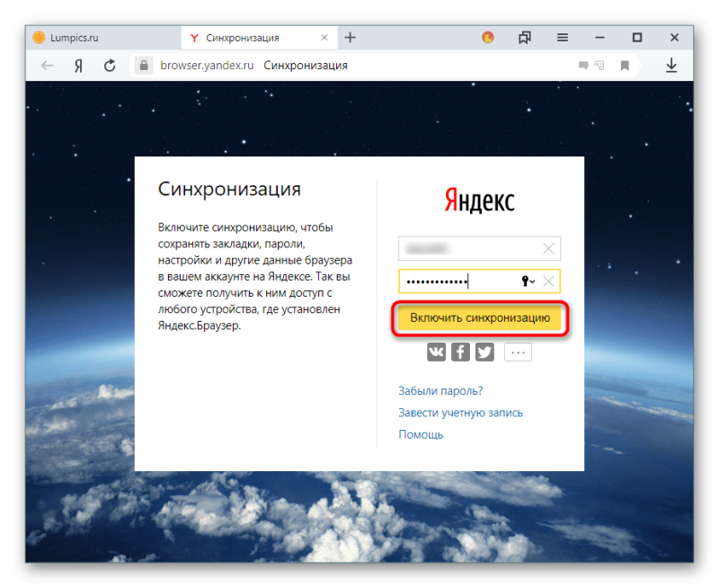Bookmark this page with the flag icon
719x588 pixels.
pos(625,66)
